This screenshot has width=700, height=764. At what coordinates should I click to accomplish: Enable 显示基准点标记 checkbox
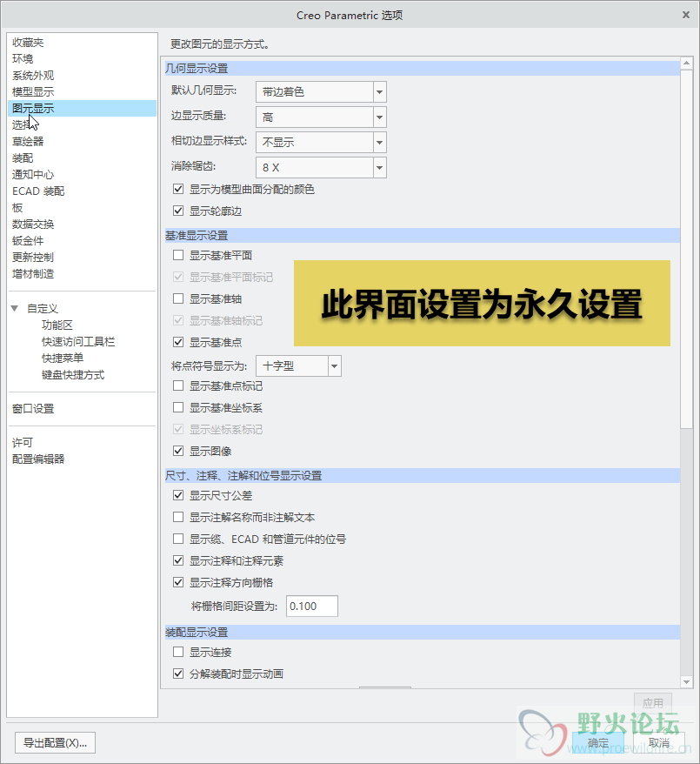178,385
